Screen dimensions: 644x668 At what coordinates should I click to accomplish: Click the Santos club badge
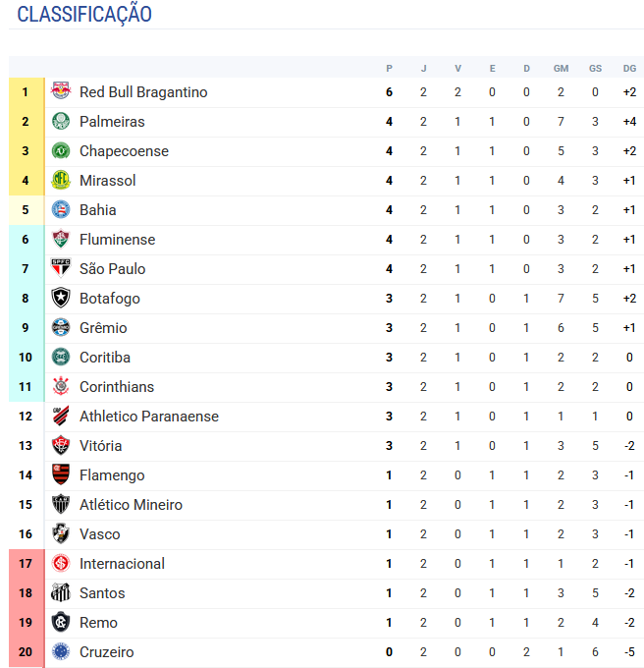pyautogui.click(x=61, y=593)
